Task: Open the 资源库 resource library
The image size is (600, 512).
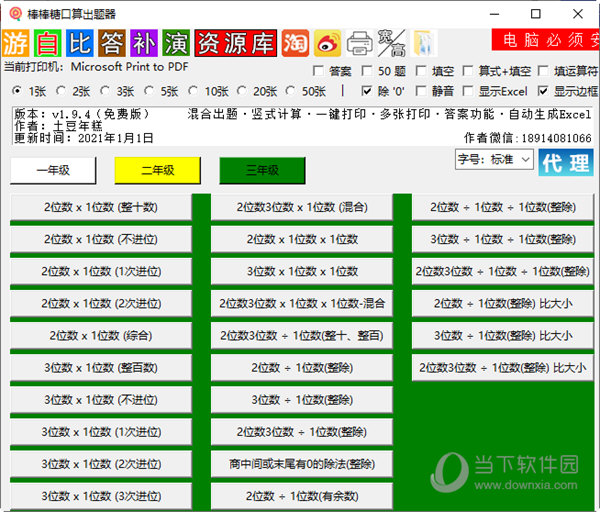Action: 235,43
